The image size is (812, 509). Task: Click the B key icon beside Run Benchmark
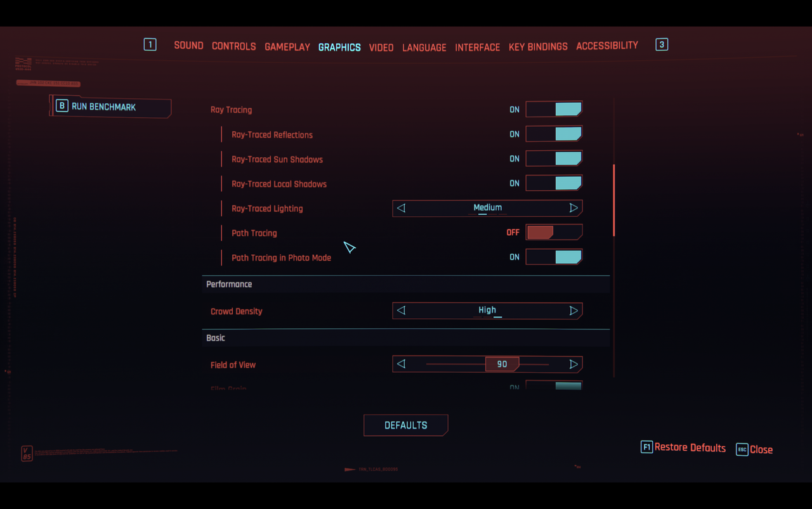62,106
